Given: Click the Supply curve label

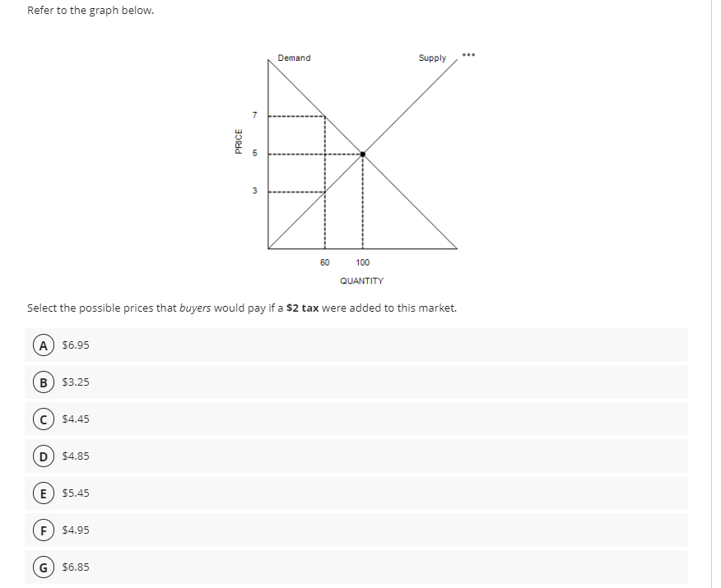Looking at the screenshot, I should (x=432, y=58).
